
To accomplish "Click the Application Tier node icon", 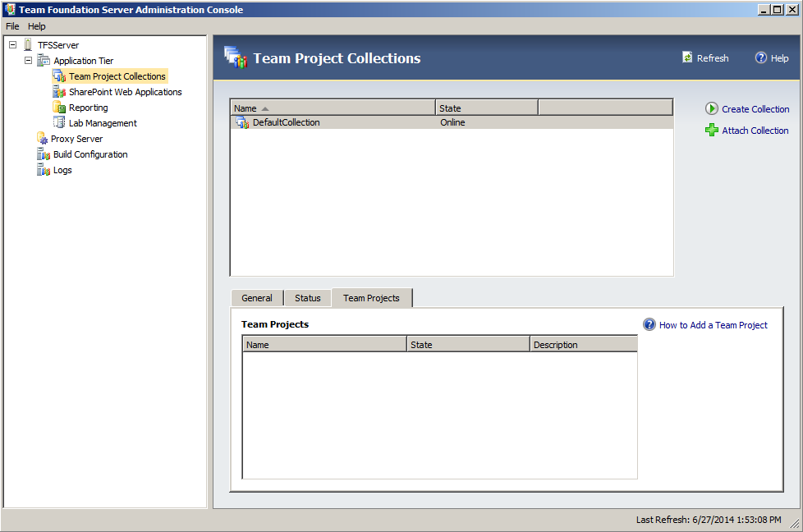I will point(44,61).
